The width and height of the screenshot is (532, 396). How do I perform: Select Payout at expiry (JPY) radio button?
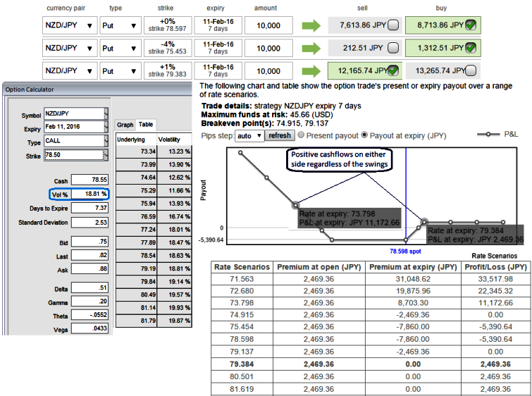coord(364,135)
